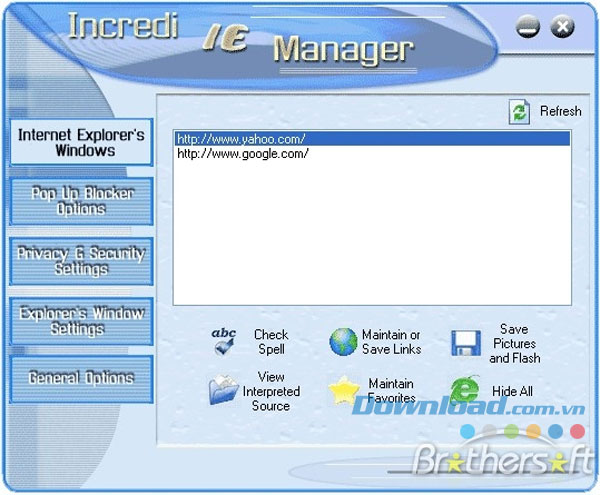Select the http://www.yahoo.com/ list entry
Screen dimensions: 600x495
(x=372, y=138)
